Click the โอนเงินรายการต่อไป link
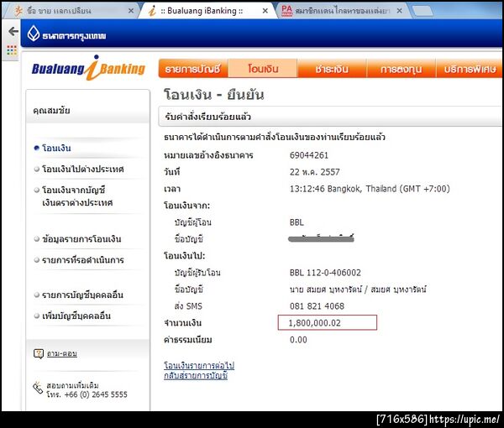 click(199, 365)
